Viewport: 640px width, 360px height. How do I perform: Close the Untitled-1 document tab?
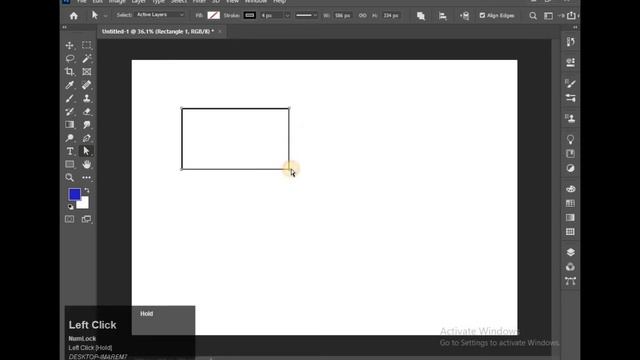(220, 31)
